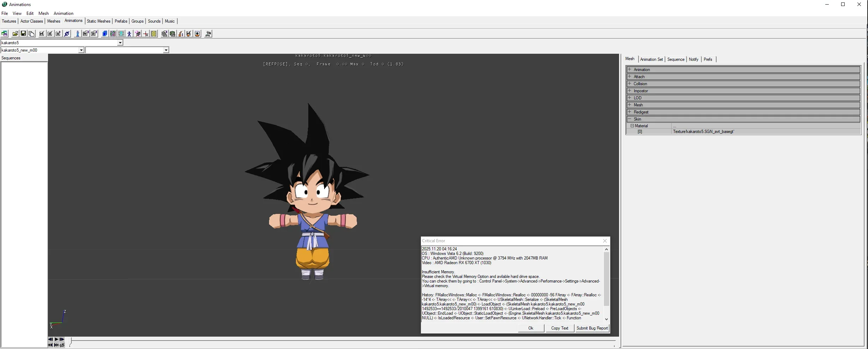This screenshot has width=868, height=349.
Task: Toggle the loop animation button
Action: point(62,345)
